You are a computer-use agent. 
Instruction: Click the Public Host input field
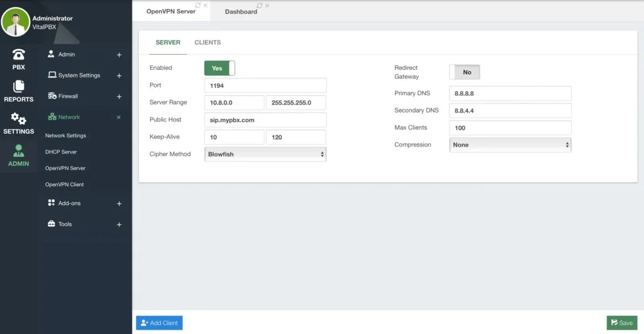click(265, 120)
